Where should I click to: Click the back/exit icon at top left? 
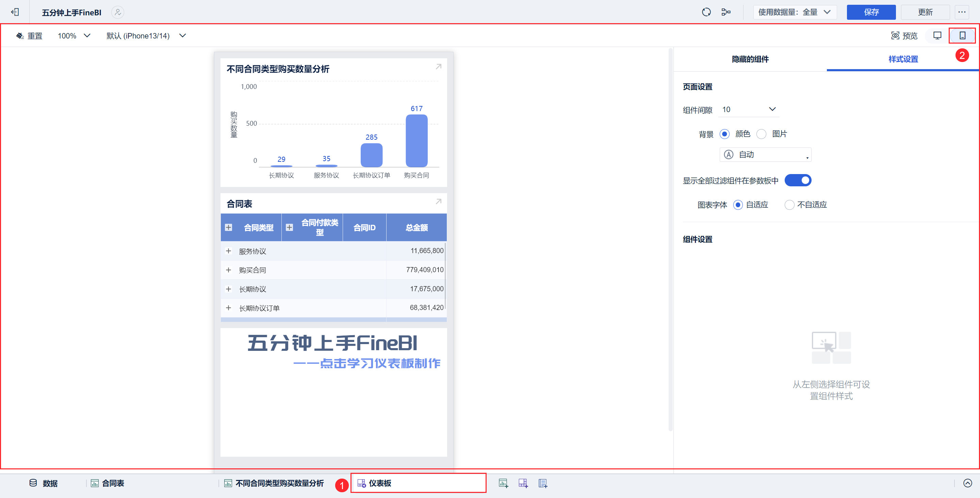point(15,12)
